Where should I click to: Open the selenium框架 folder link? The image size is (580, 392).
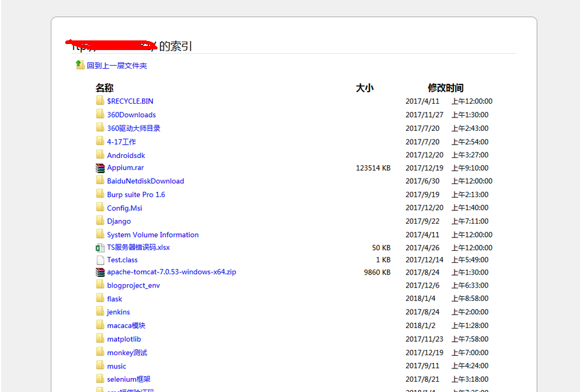pyautogui.click(x=129, y=379)
